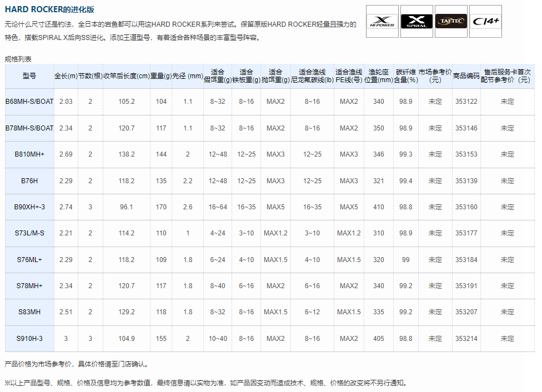Screen dimensions: 542x392
Task: Select model S78MH+
Action: coord(29,286)
